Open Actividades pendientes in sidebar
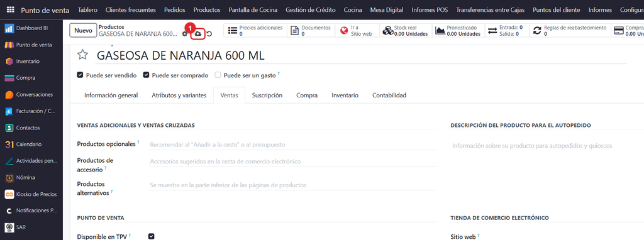 coord(31,161)
